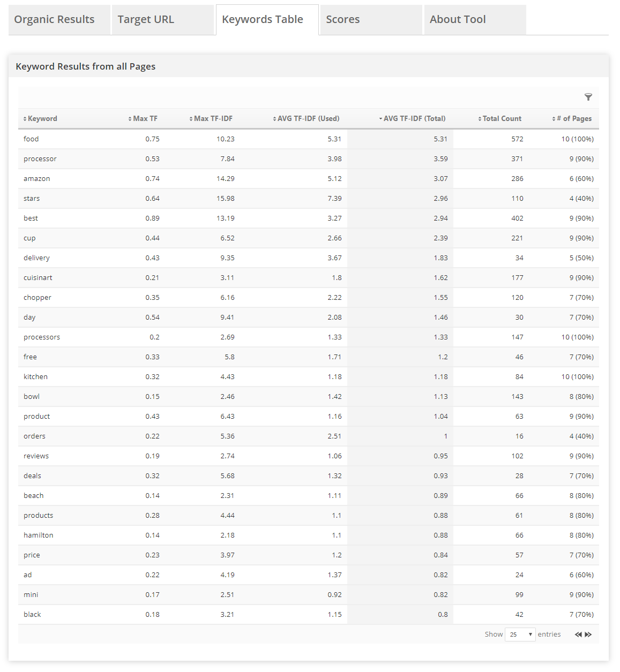Sort by # of Pages column
Viewport: 620px width, 672px height.
click(x=573, y=119)
